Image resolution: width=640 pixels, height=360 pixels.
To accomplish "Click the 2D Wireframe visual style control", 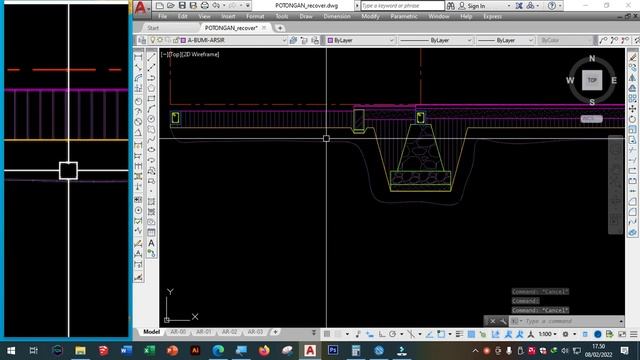I will pos(200,54).
